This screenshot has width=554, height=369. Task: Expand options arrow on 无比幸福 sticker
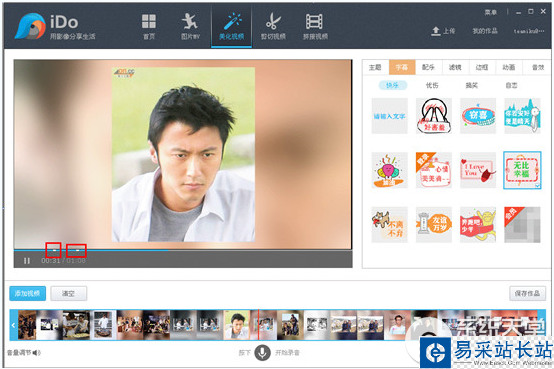pyautogui.click(x=537, y=185)
